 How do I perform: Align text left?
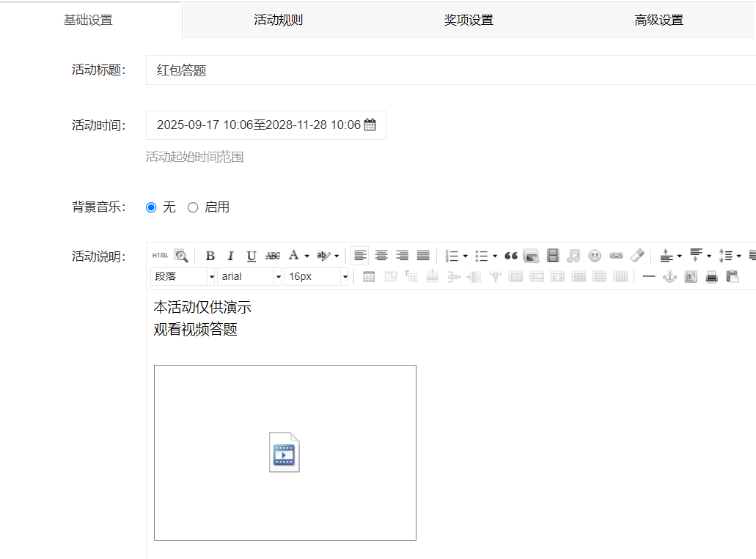pos(360,256)
